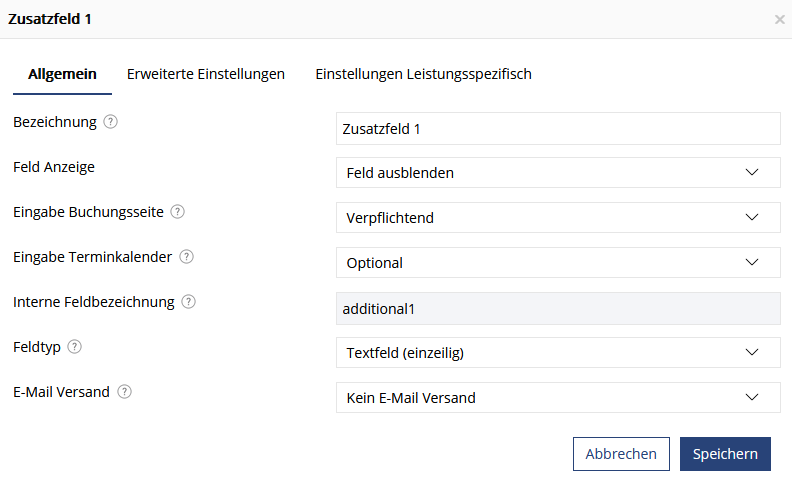Screen dimensions: 792x494
Task: Open the Feldtyp dropdown showing Textfeld (einzeilig)
Action: click(558, 353)
